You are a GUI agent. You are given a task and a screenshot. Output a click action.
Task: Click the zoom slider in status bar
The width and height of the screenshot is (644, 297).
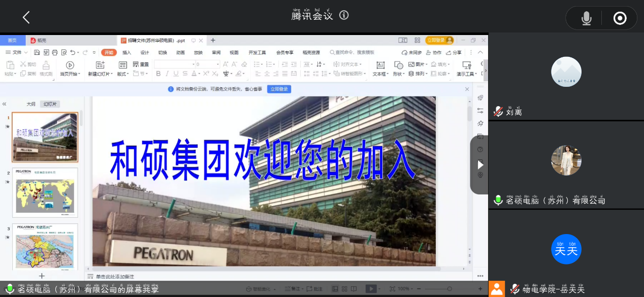click(x=449, y=289)
